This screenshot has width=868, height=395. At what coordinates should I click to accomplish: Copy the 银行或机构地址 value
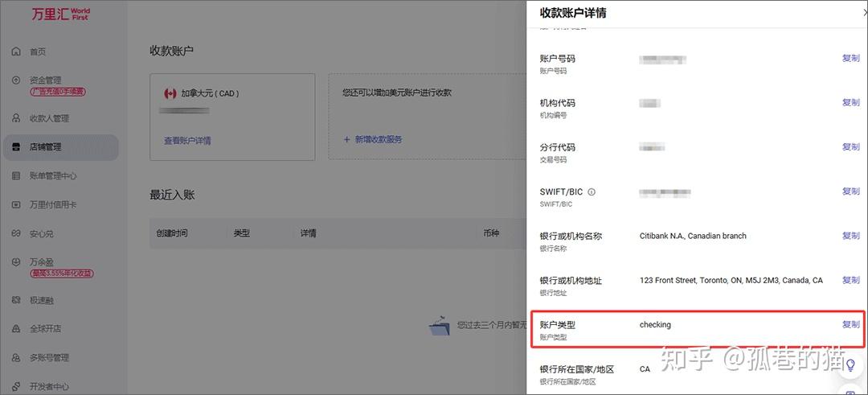coord(851,280)
